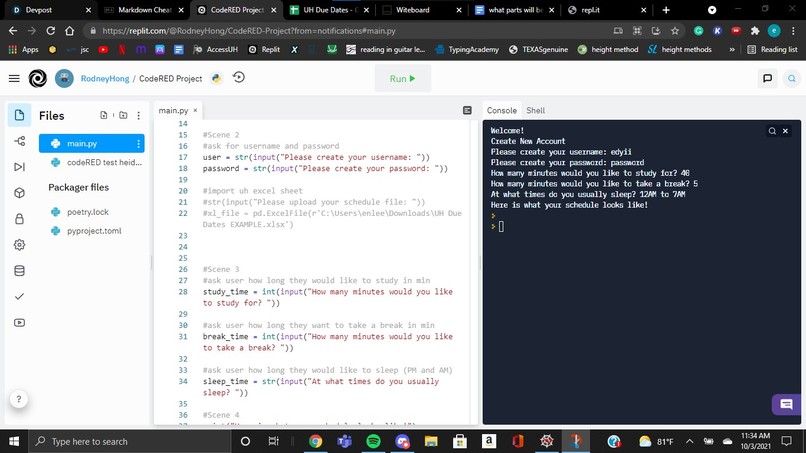Open the Version control sidebar icon

tap(20, 141)
